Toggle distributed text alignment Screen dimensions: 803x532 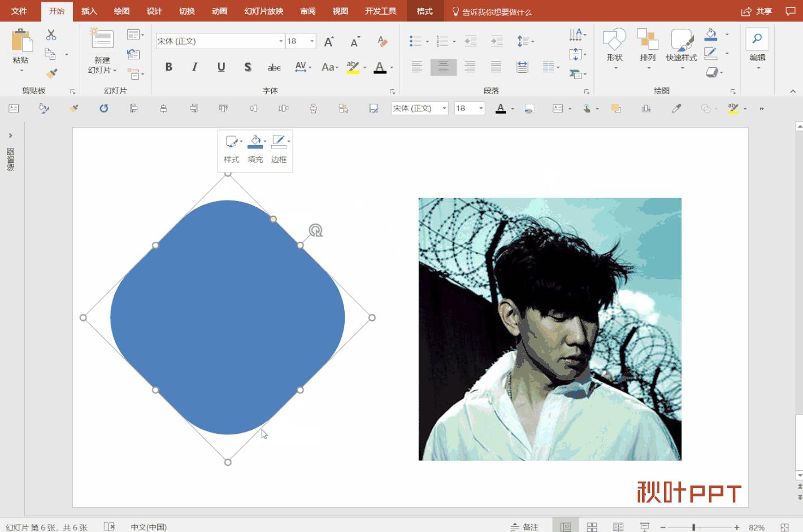click(522, 67)
